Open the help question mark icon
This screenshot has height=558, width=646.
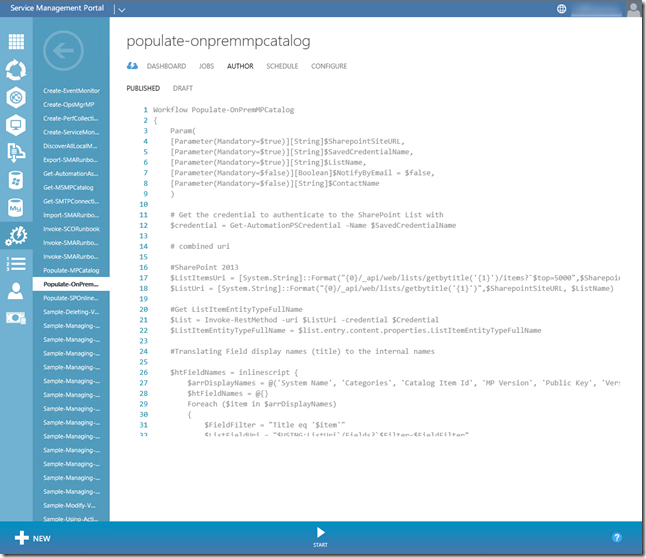tap(617, 537)
